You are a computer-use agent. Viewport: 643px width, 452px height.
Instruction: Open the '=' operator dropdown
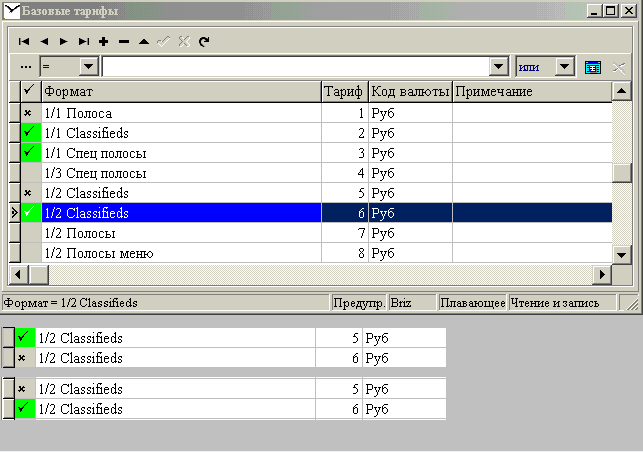[88, 67]
